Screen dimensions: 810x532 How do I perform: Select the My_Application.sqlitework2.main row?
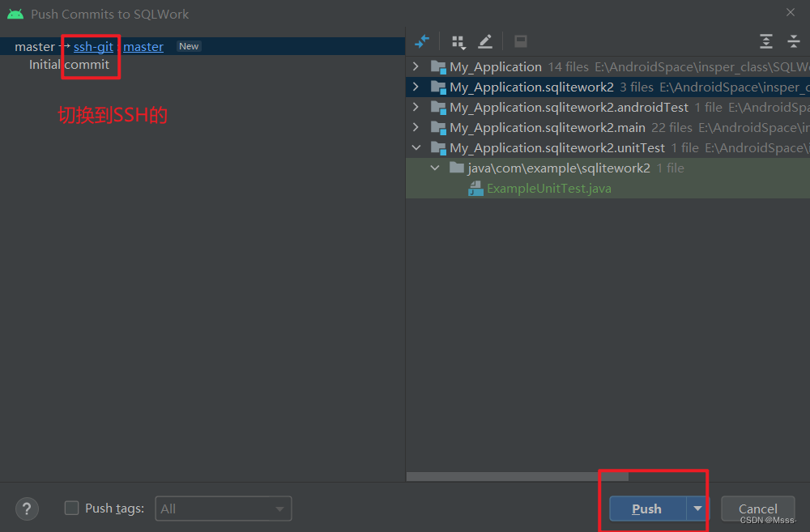(x=608, y=128)
